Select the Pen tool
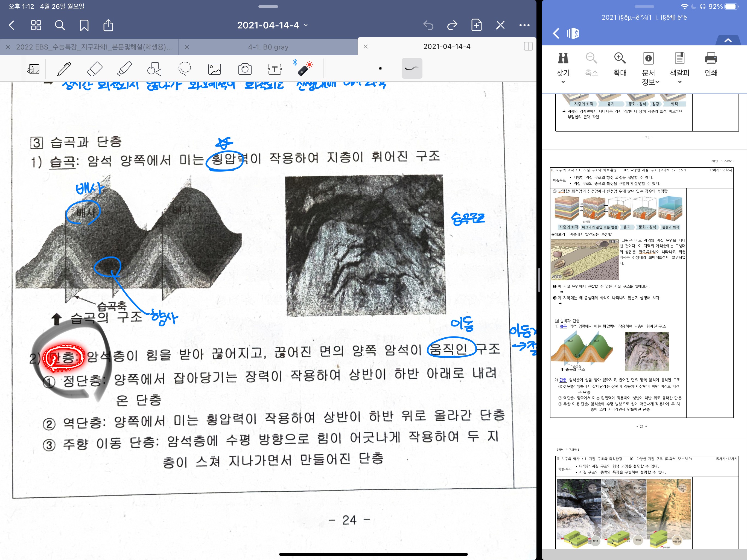The image size is (747, 560). coord(64,69)
